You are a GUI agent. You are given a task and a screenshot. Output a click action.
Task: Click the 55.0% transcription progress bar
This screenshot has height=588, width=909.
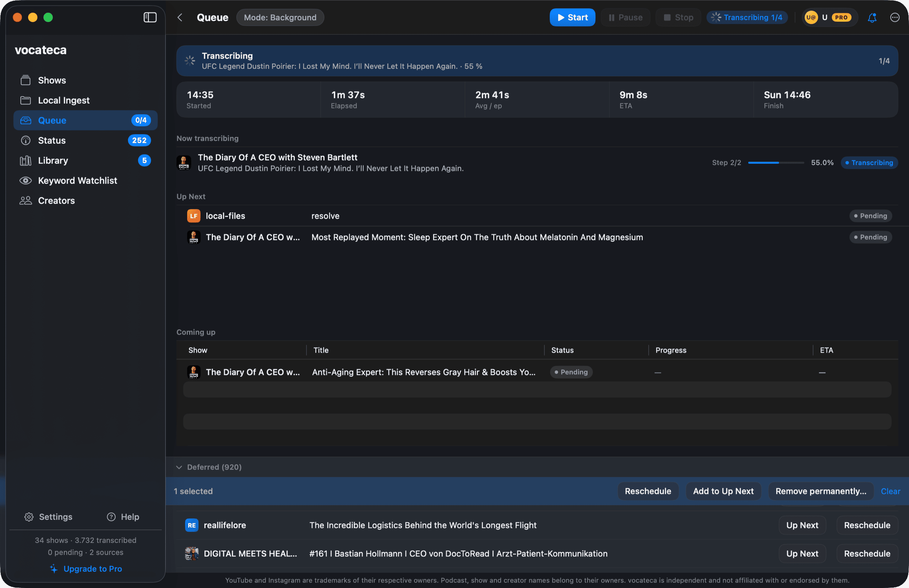[776, 163]
